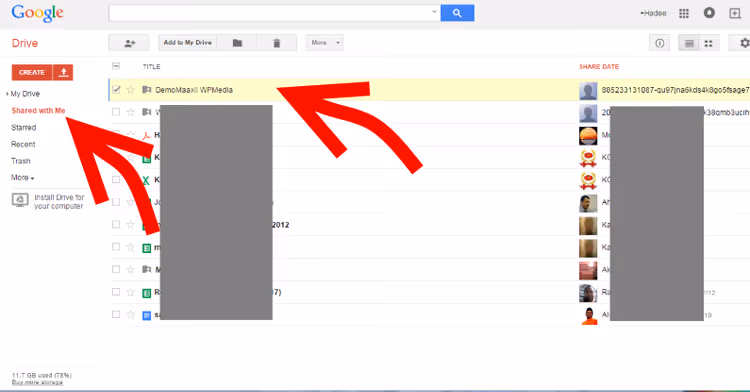This screenshot has height=392, width=750.
Task: Click the Drive heading
Action: coord(25,44)
